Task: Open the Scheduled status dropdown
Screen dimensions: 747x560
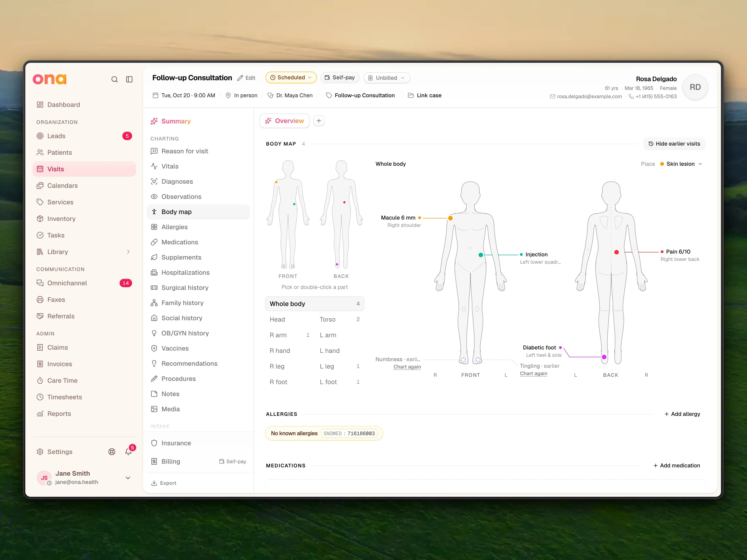Action: click(x=291, y=78)
